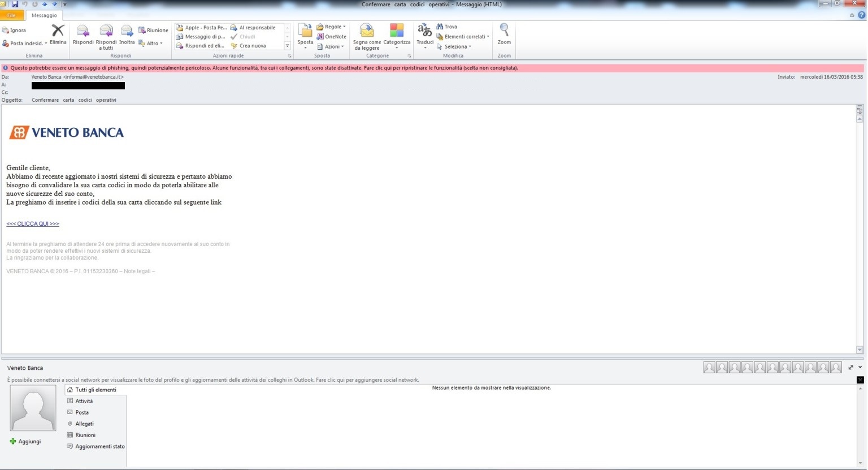Screen dimensions: 868x470
Task: Reply using the Rispondi button
Action: coord(83,35)
